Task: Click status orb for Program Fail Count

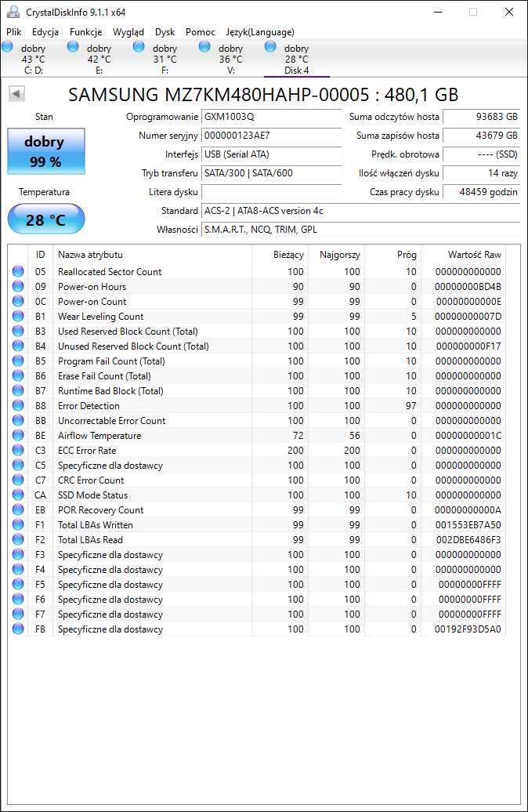Action: pyautogui.click(x=18, y=361)
